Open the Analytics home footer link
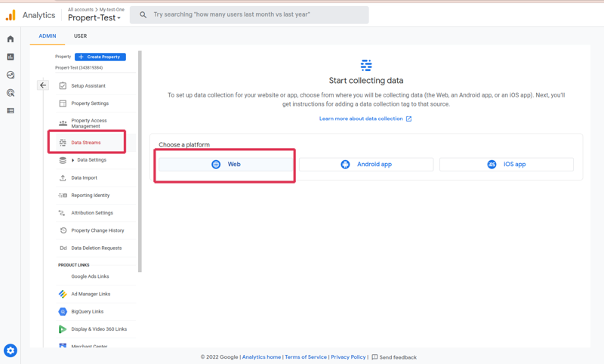Screen dimensions: 604x364 coord(261,357)
